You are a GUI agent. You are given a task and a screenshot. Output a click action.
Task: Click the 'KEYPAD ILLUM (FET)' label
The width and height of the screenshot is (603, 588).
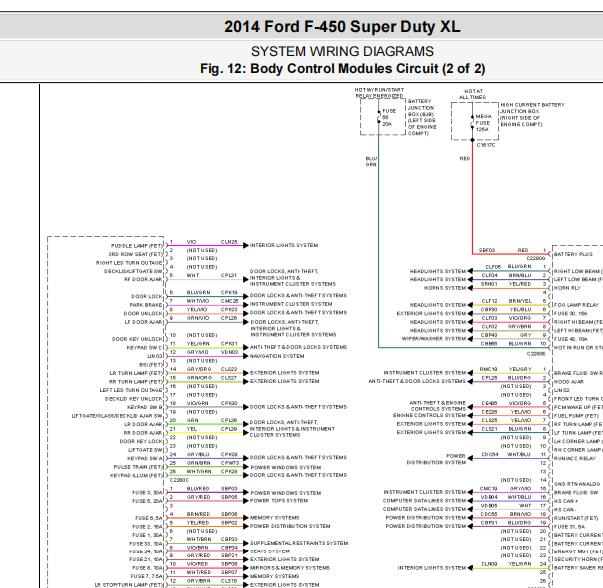[137, 475]
